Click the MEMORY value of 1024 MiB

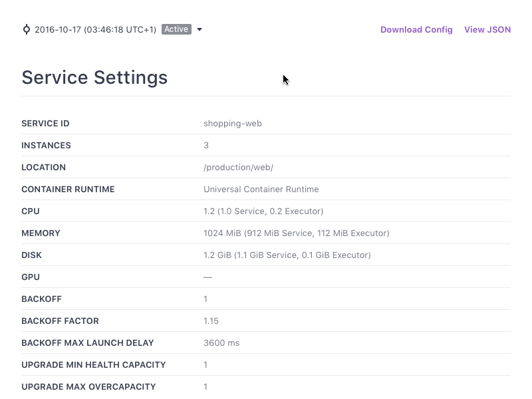(x=297, y=233)
